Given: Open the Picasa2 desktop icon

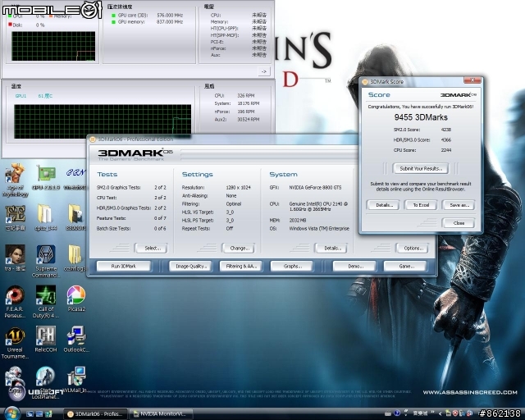Looking at the screenshot, I should (x=76, y=299).
